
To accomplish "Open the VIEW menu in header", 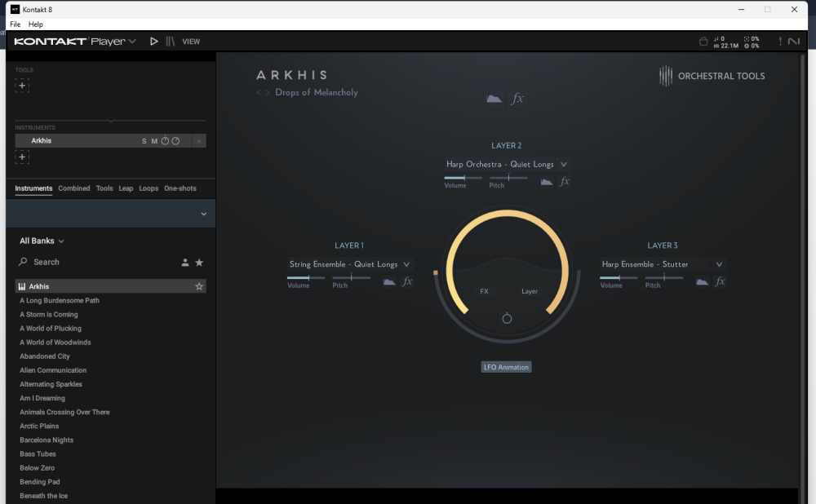I will tap(191, 42).
